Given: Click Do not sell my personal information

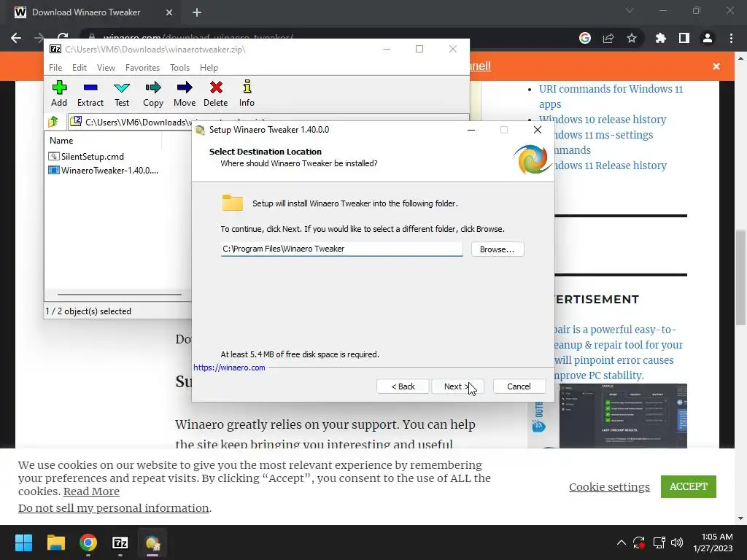Looking at the screenshot, I should click(114, 508).
